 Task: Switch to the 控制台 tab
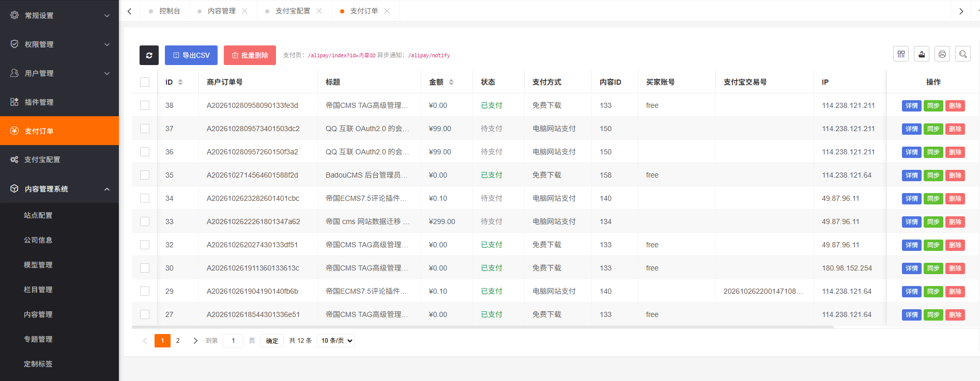click(x=165, y=11)
